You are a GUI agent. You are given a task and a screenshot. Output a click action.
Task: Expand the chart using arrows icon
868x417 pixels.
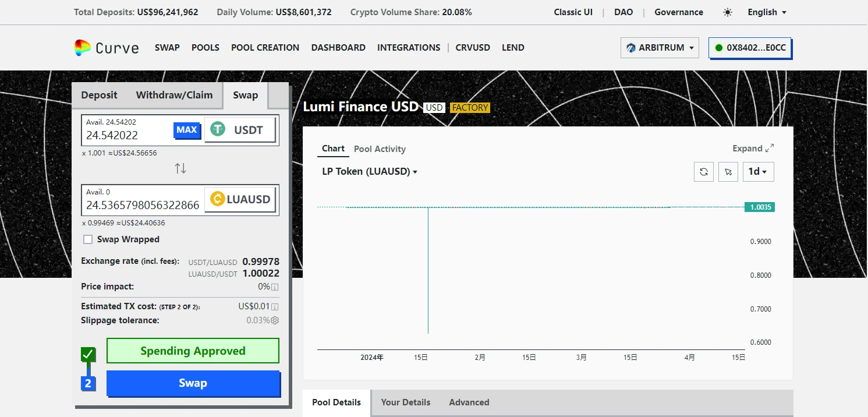770,149
